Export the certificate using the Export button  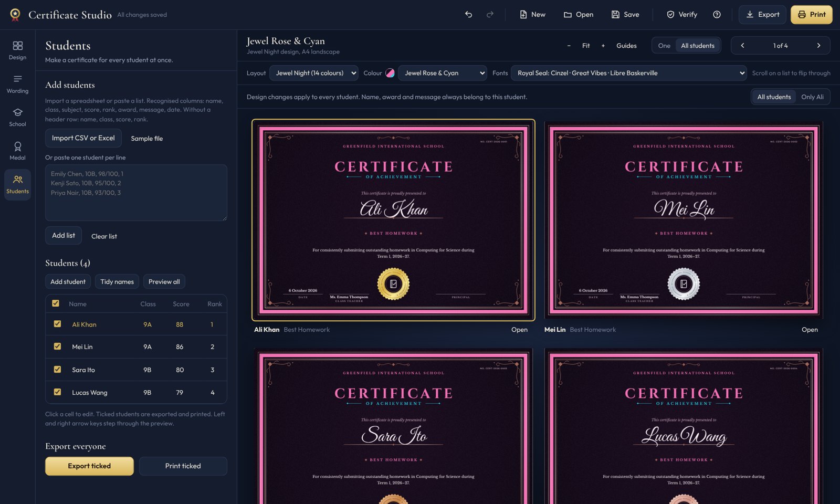tap(762, 15)
